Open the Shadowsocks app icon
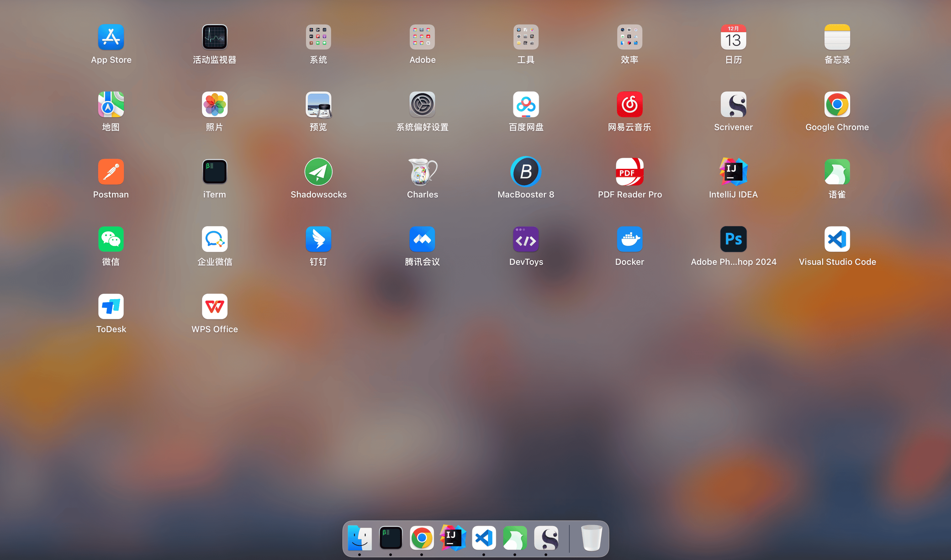951x560 pixels. point(318,172)
